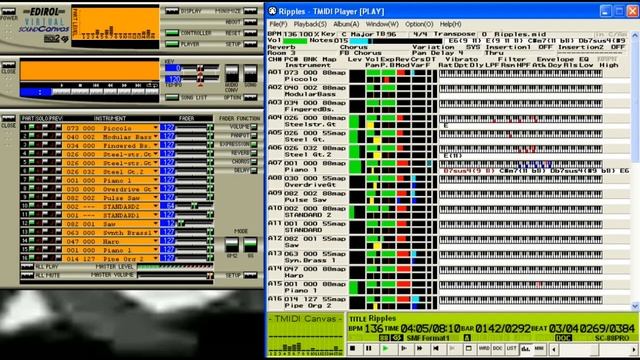
Task: Select DELAY fader function
Action: 254,171
